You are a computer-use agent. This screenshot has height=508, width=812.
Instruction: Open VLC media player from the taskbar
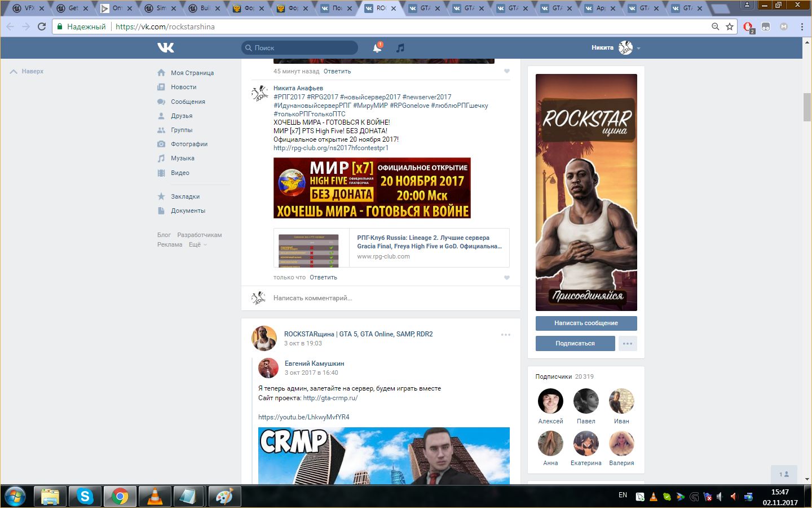pos(155,496)
